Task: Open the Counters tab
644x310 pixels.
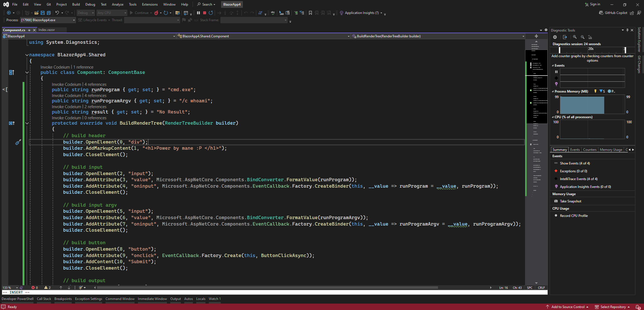Action: click(x=590, y=150)
